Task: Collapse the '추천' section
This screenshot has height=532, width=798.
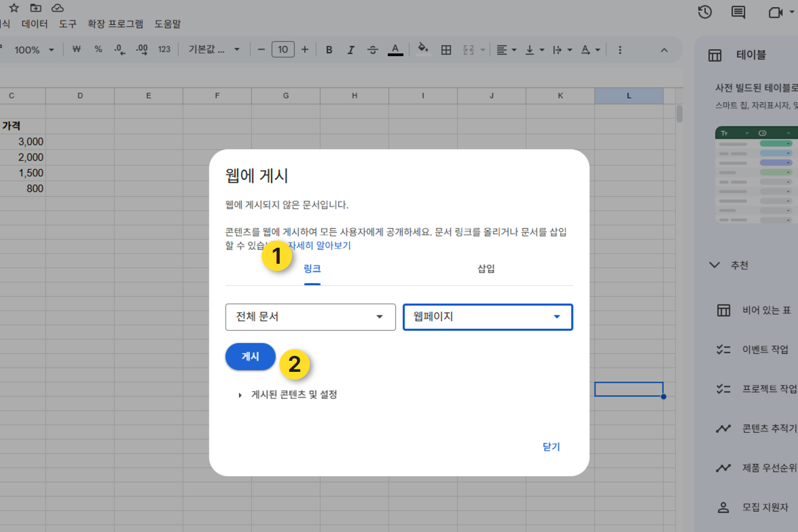Action: (x=715, y=265)
